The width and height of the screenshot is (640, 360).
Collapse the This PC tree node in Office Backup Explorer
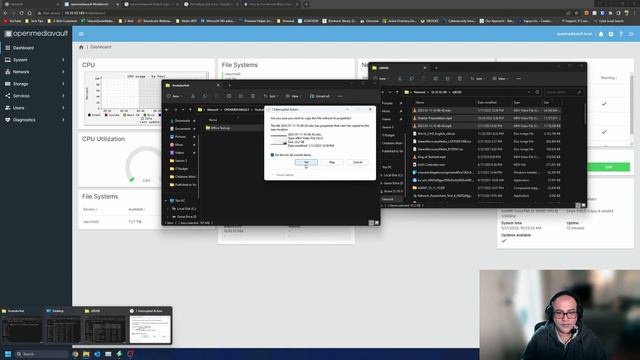(x=166, y=201)
